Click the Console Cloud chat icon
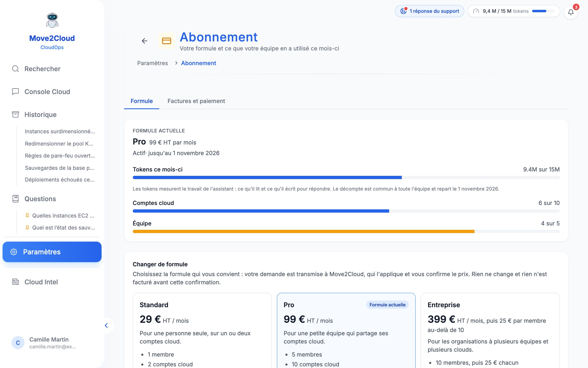 (16, 92)
